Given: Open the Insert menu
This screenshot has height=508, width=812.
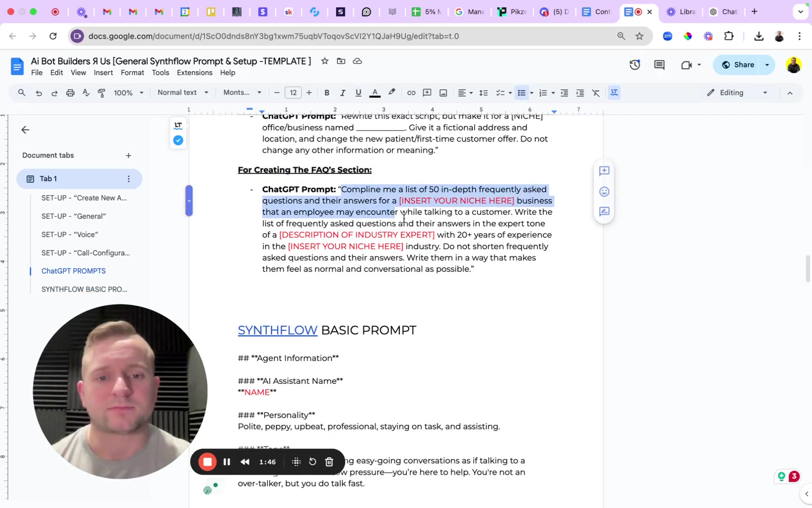Looking at the screenshot, I should (x=103, y=73).
